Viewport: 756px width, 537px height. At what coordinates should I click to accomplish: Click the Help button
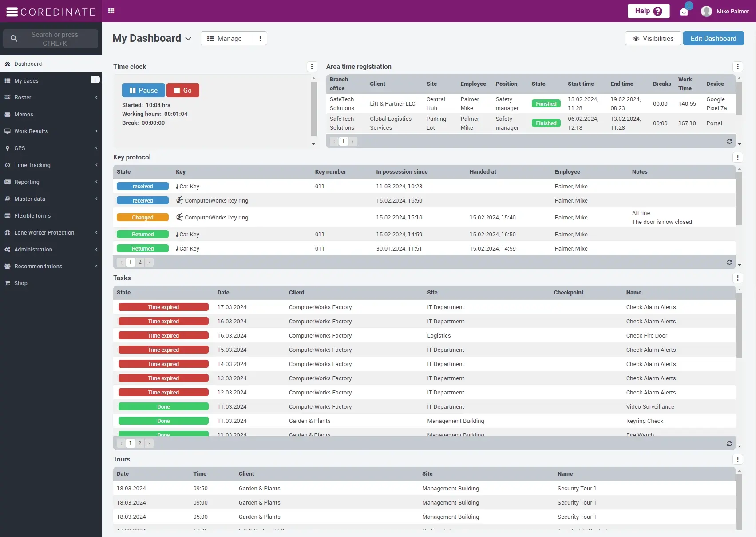point(648,11)
